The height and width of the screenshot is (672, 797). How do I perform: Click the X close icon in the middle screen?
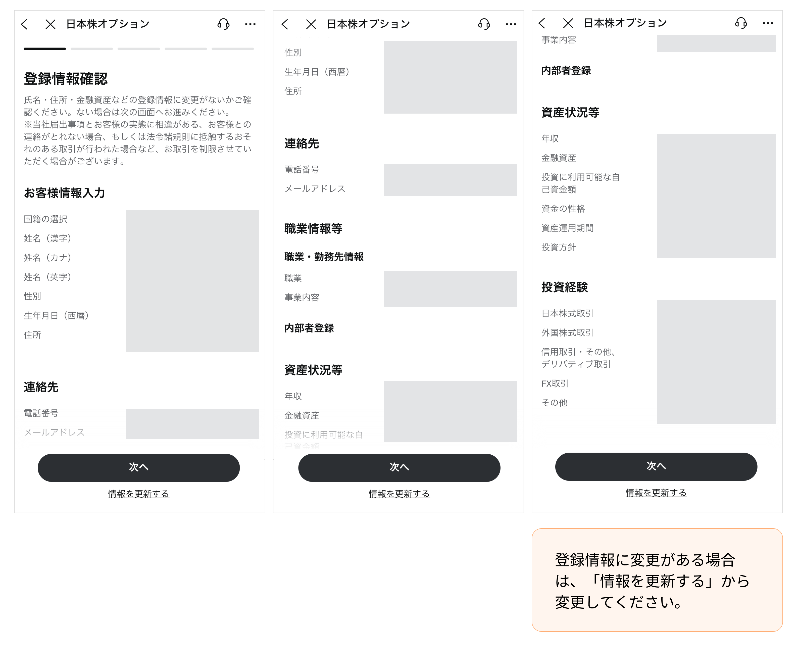(311, 24)
